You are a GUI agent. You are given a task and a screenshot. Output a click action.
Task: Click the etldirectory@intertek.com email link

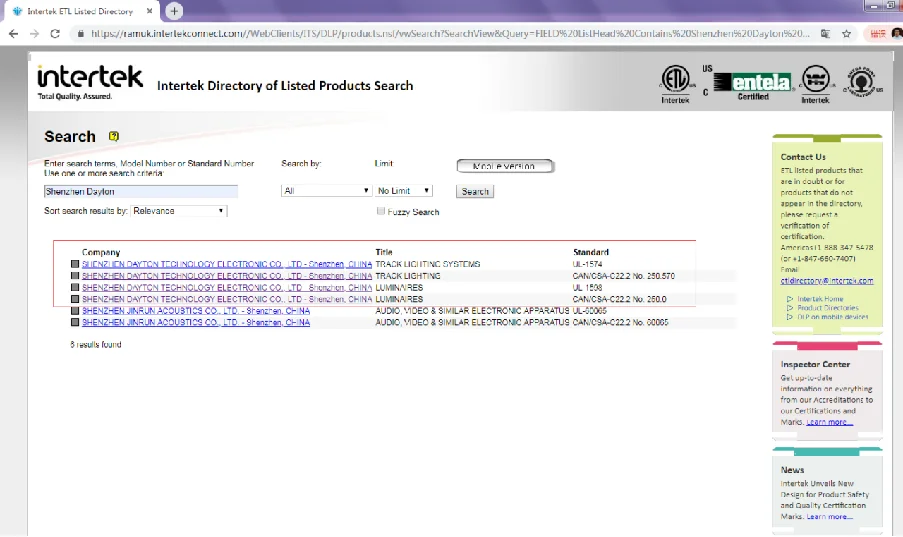point(826,281)
